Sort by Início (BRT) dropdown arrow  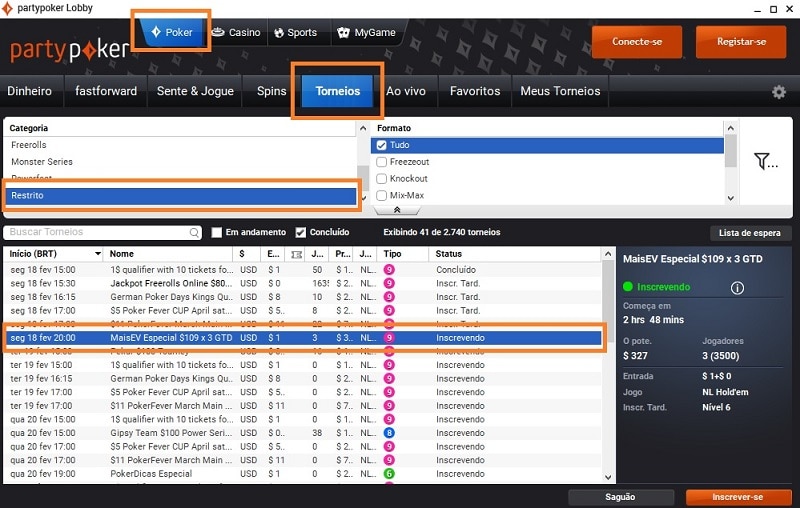(97, 254)
